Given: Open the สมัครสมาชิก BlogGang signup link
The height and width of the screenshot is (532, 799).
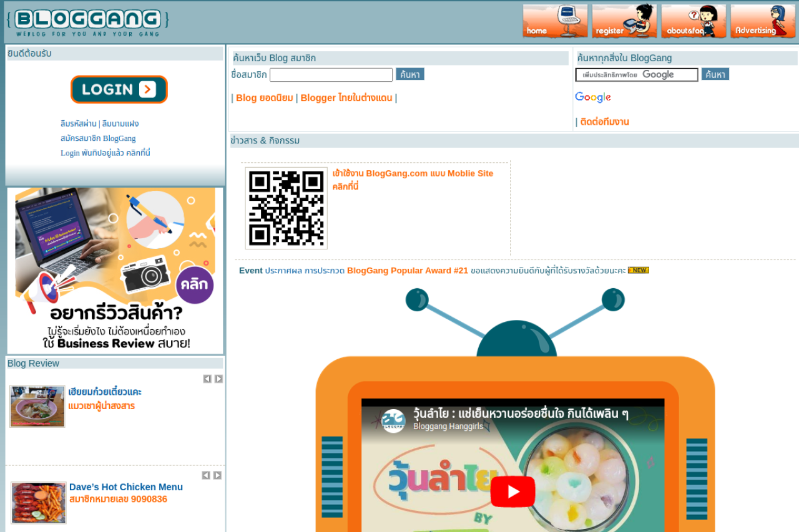Looking at the screenshot, I should point(98,138).
